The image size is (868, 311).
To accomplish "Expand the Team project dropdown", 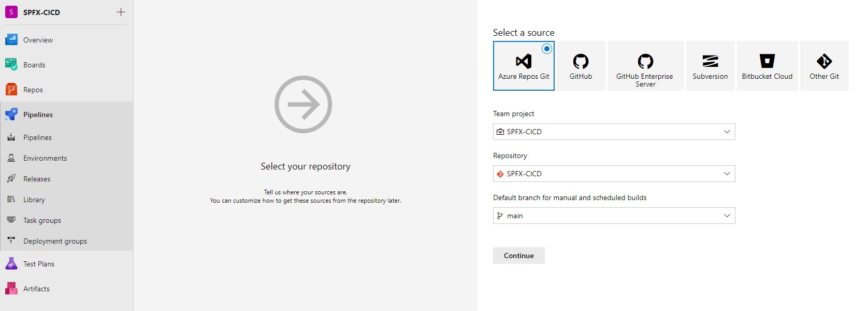I will pyautogui.click(x=614, y=132).
